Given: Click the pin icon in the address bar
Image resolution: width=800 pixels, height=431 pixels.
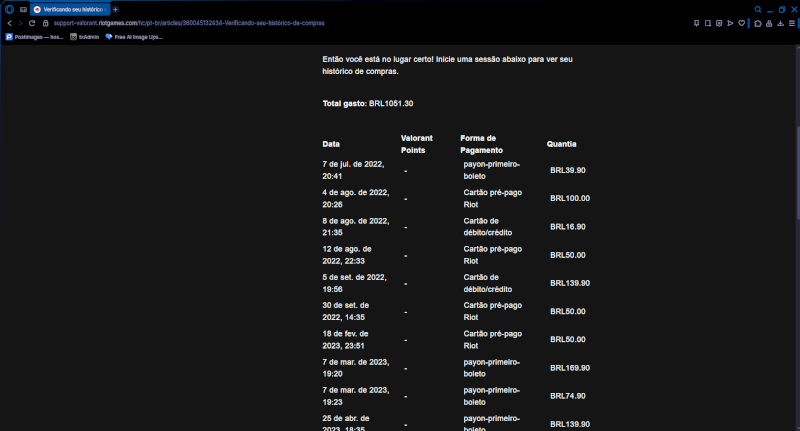Looking at the screenshot, I should pos(694,22).
